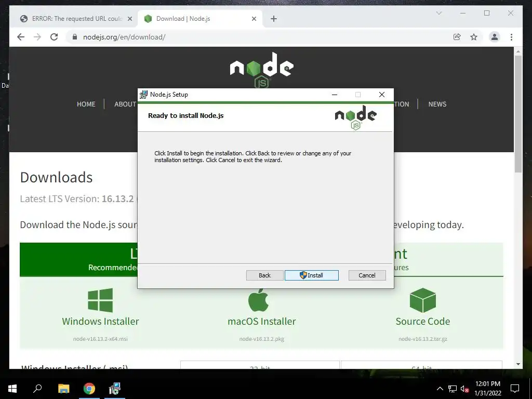532x399 pixels.
Task: Click node-v16.13.2.pkg filename
Action: click(x=262, y=339)
